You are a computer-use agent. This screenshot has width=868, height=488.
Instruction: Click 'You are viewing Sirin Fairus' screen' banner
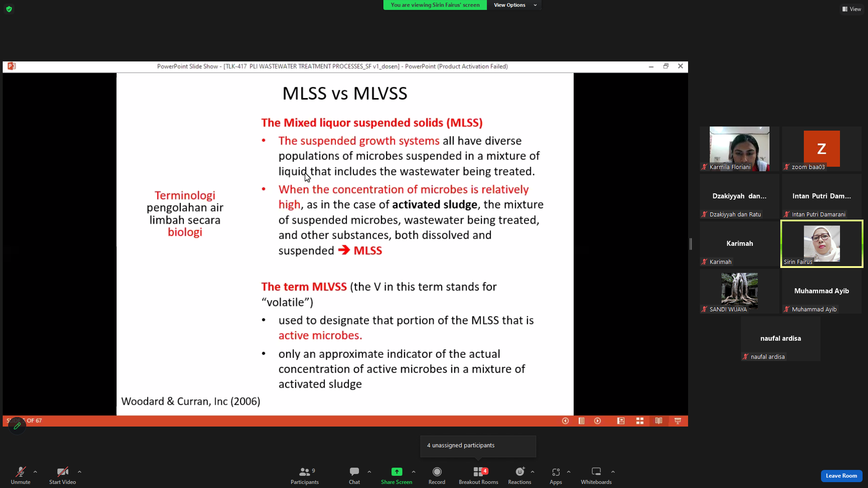coord(435,5)
